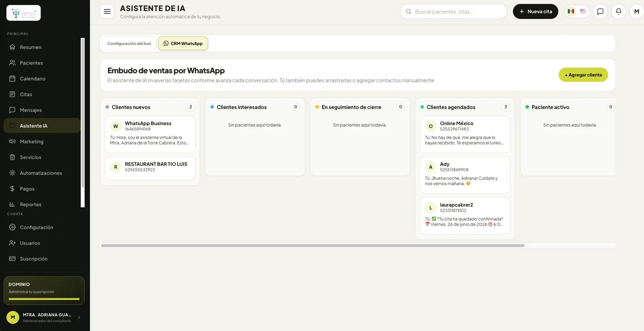Screen dimensions: 644x331
Task: Click the Automatizaciones sparkle icon
Action: click(x=12, y=173)
